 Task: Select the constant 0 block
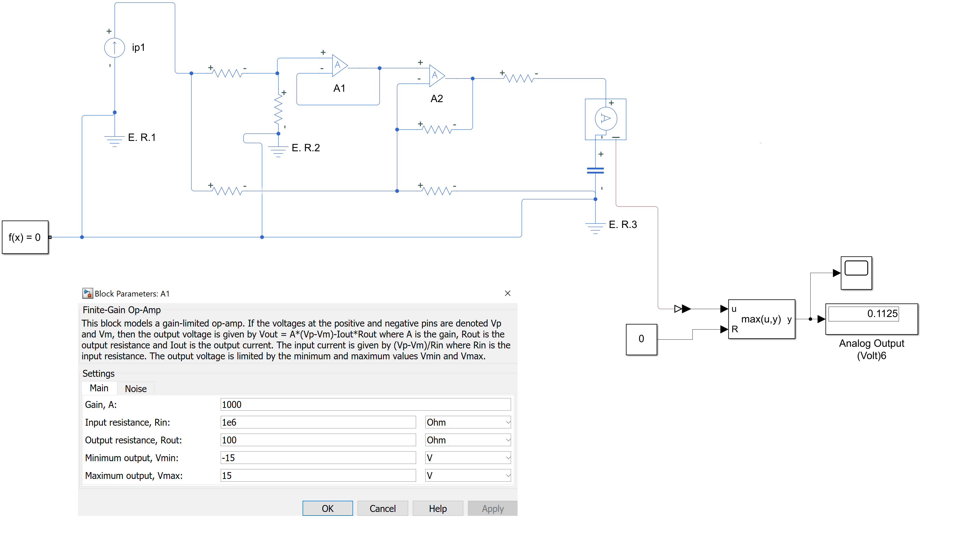(x=641, y=339)
